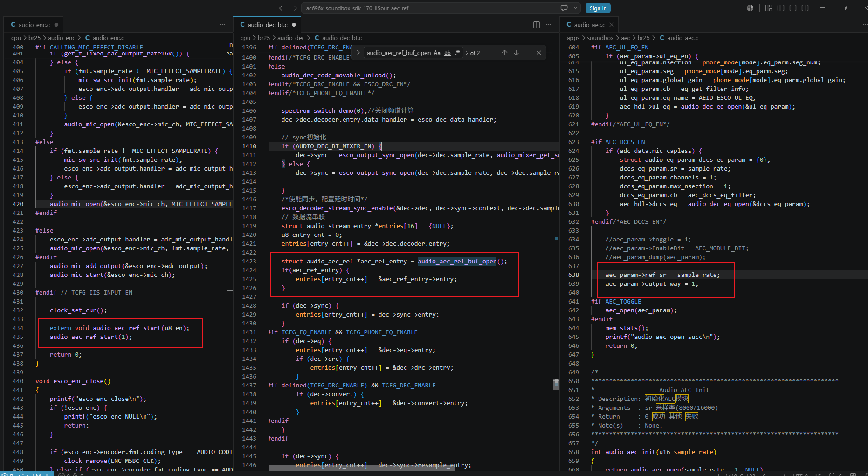
Task: Toggle the secondary side bar layout icon
Action: point(805,8)
